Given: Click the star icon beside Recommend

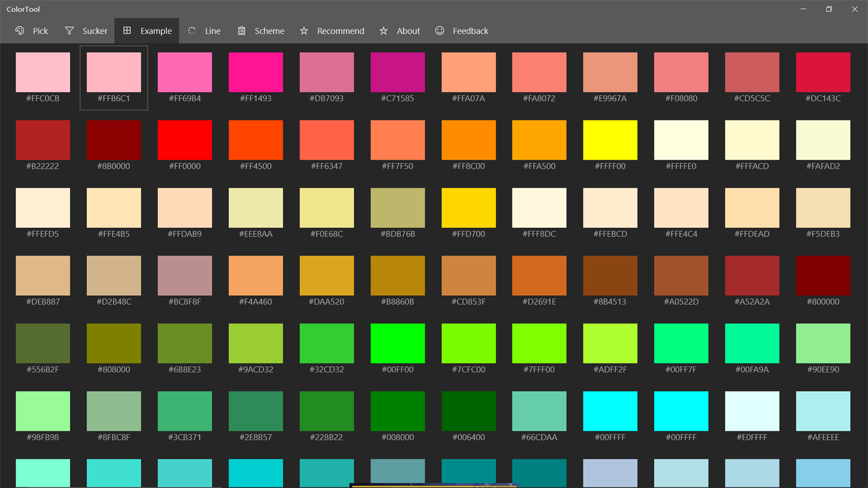Looking at the screenshot, I should (304, 31).
